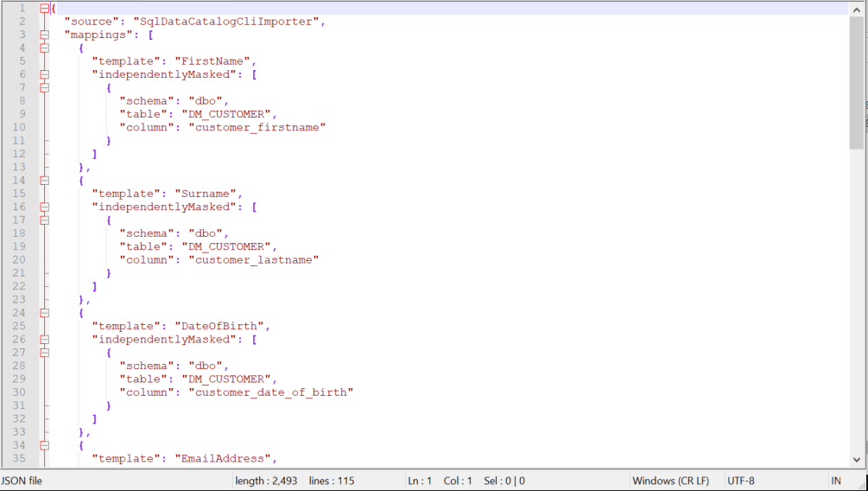Click the "dbo" schema value on line 8
868x491 pixels.
(x=206, y=101)
